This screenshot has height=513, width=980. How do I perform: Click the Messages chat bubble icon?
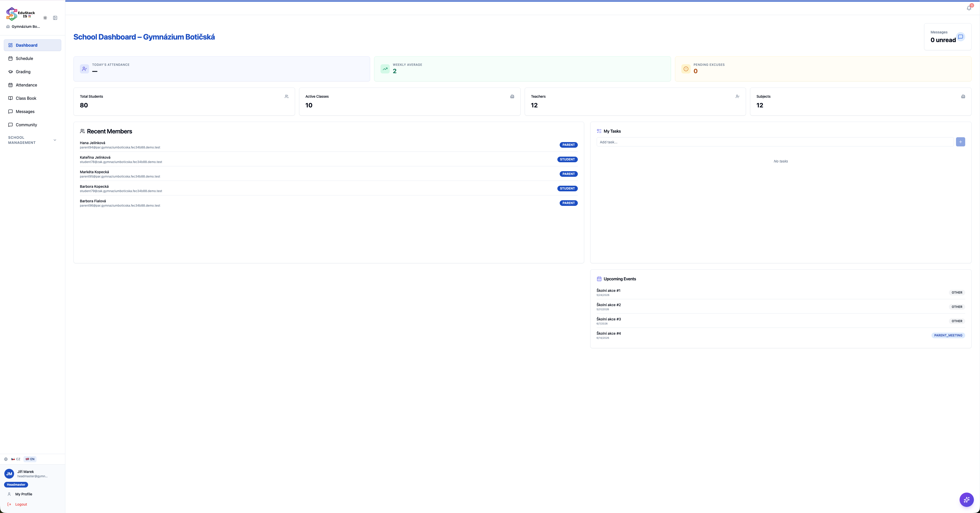[x=961, y=37]
